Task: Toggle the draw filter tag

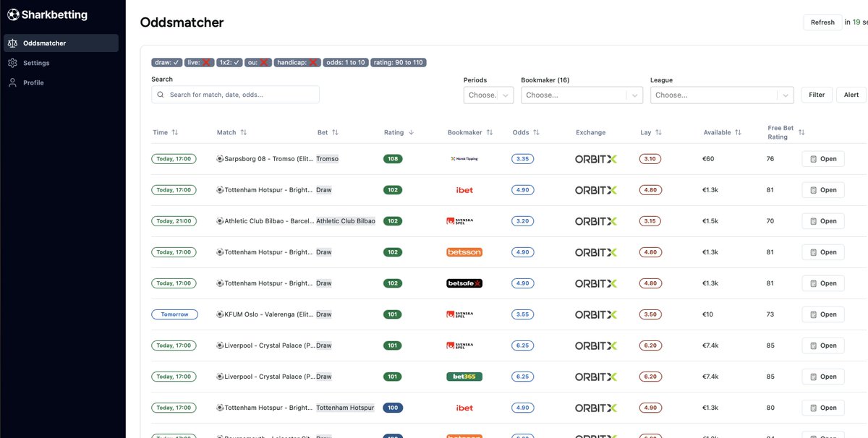Action: pyautogui.click(x=167, y=63)
